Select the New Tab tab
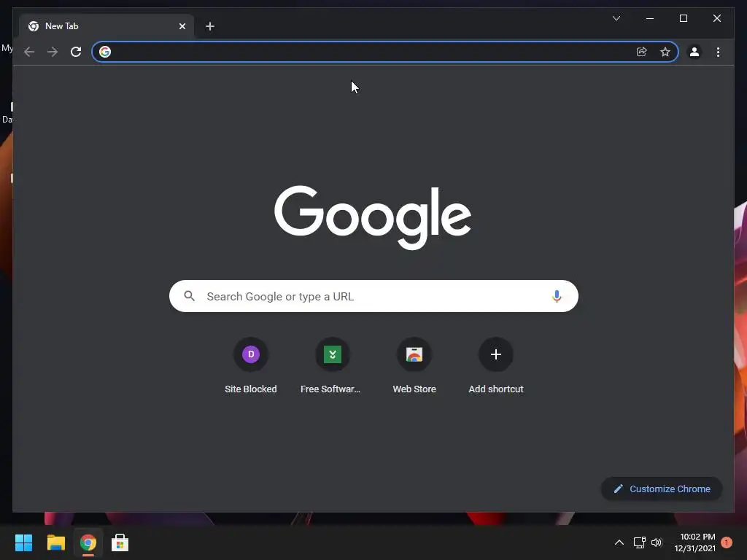The width and height of the screenshot is (747, 560). (106, 26)
